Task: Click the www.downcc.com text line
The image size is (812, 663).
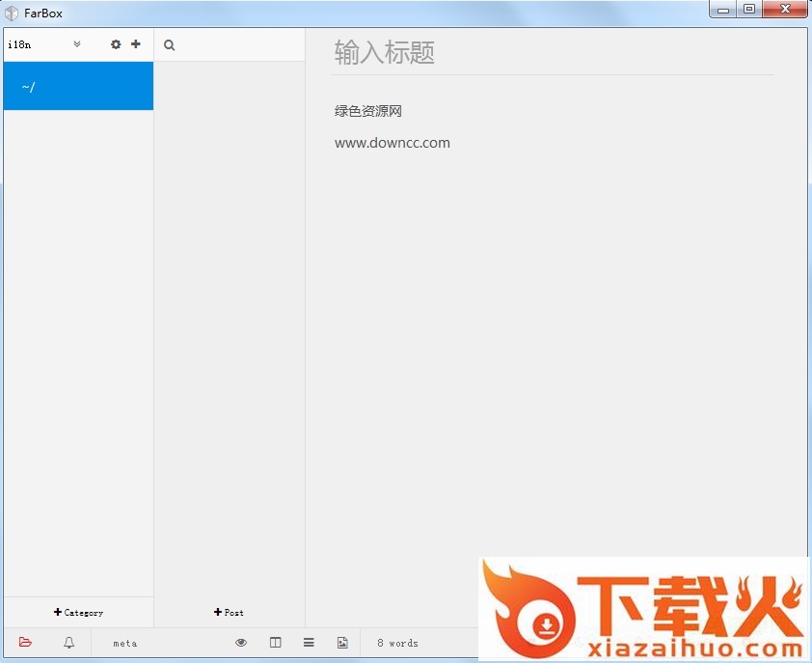Action: click(392, 143)
